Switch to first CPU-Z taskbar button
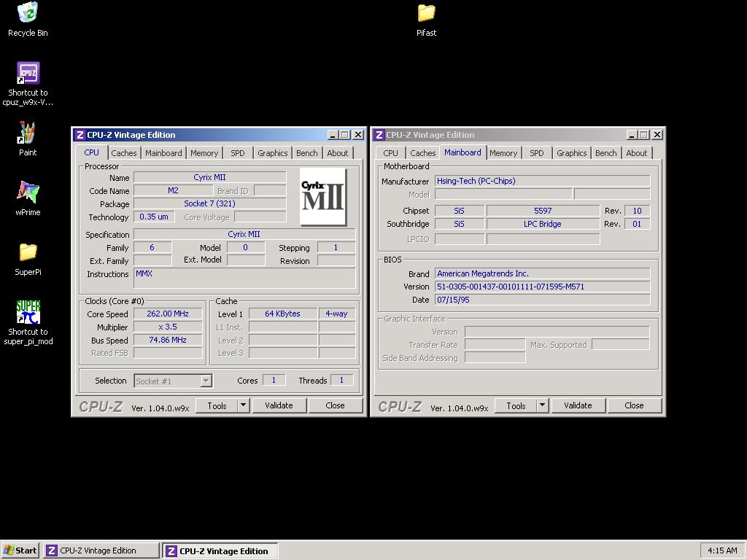 click(x=101, y=551)
